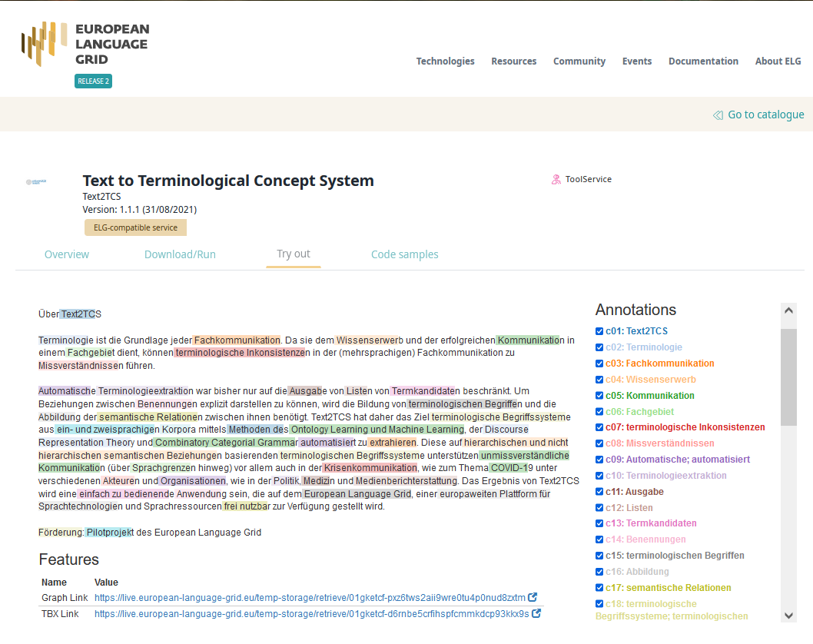Open the About ELG menu

point(778,61)
